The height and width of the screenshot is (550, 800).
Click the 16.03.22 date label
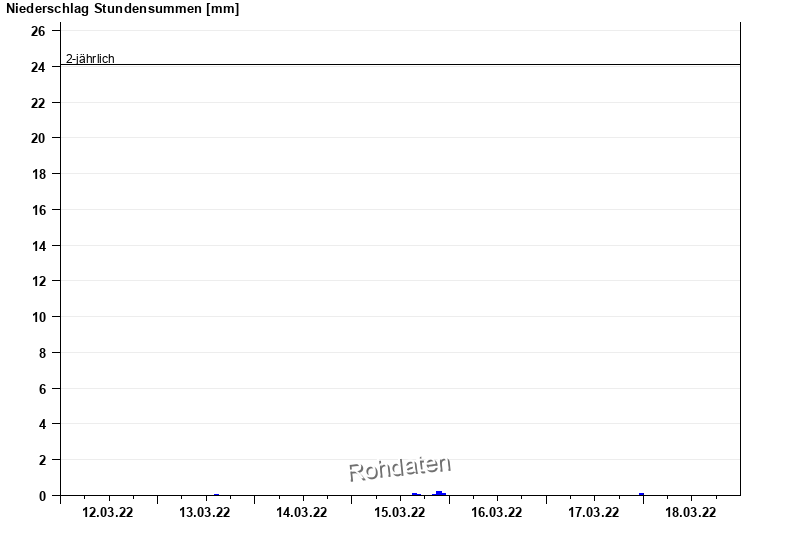(x=496, y=513)
